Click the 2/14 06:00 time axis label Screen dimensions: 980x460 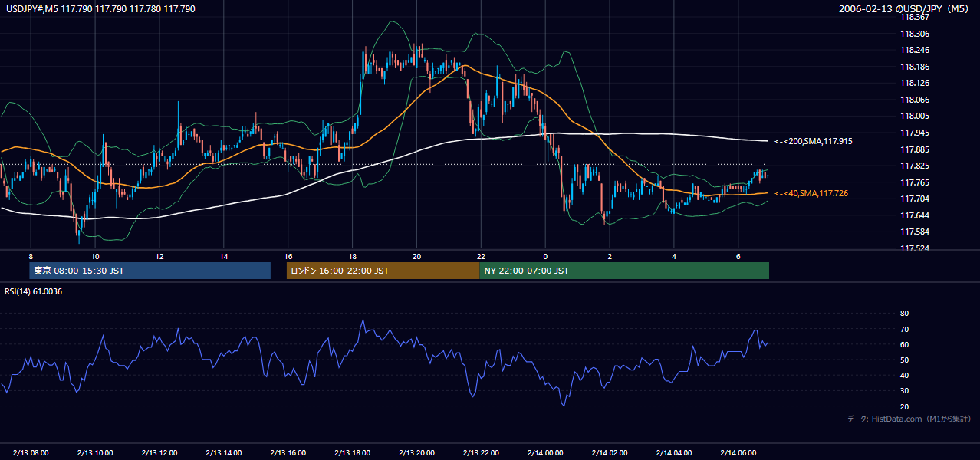point(738,452)
